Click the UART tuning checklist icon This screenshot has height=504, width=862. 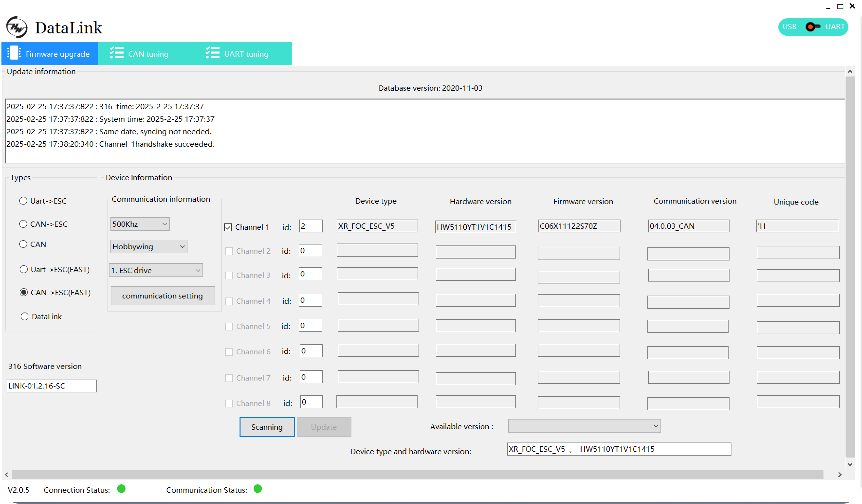212,53
